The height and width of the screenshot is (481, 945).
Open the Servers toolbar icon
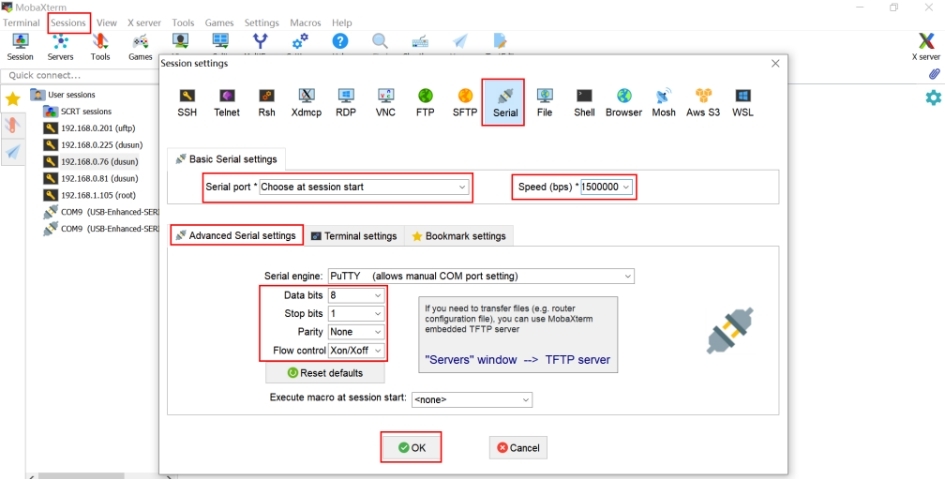click(60, 47)
